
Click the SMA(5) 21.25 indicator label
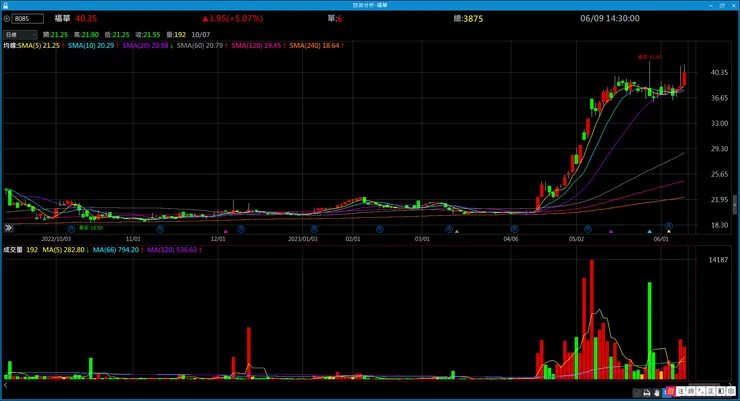point(39,46)
